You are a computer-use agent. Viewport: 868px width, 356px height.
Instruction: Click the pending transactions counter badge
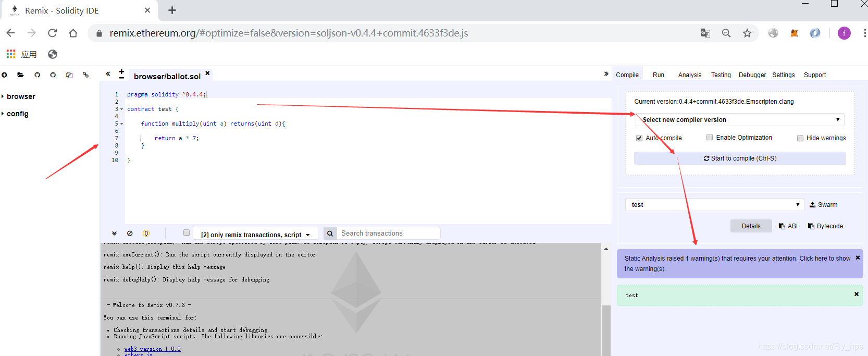click(x=146, y=234)
